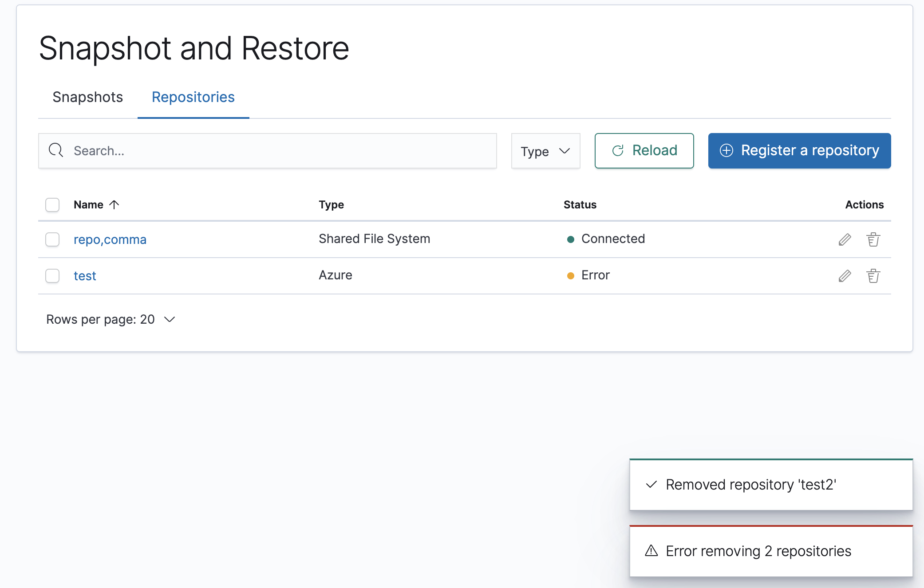Open the Type filter dropdown
The height and width of the screenshot is (588, 924).
tap(545, 151)
